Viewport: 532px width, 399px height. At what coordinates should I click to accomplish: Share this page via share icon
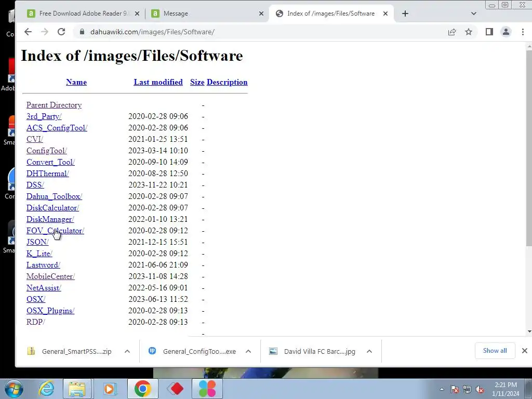pyautogui.click(x=452, y=32)
